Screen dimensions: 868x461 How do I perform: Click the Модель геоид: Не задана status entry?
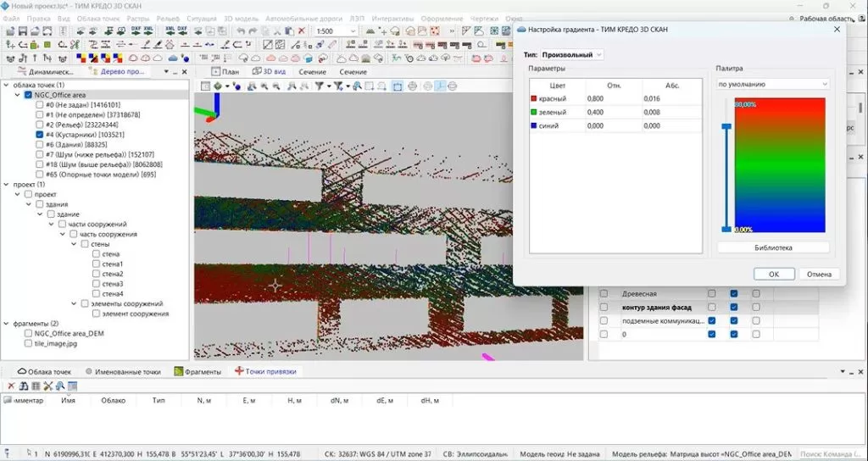(x=559, y=454)
